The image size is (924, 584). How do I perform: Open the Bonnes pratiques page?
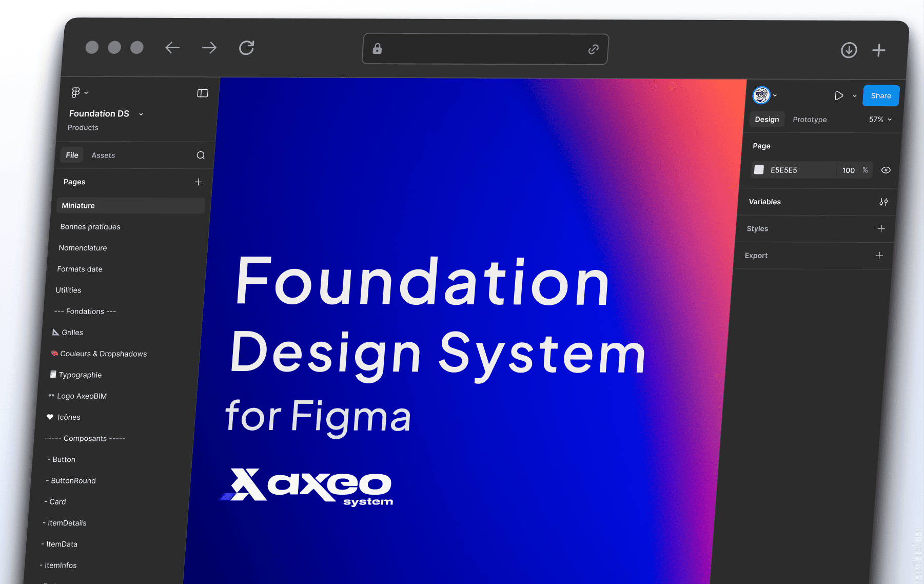pos(90,227)
